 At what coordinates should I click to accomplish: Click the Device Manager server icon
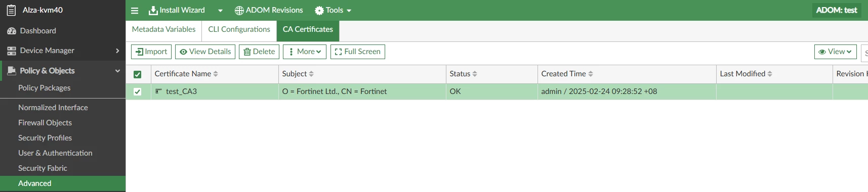point(12,51)
